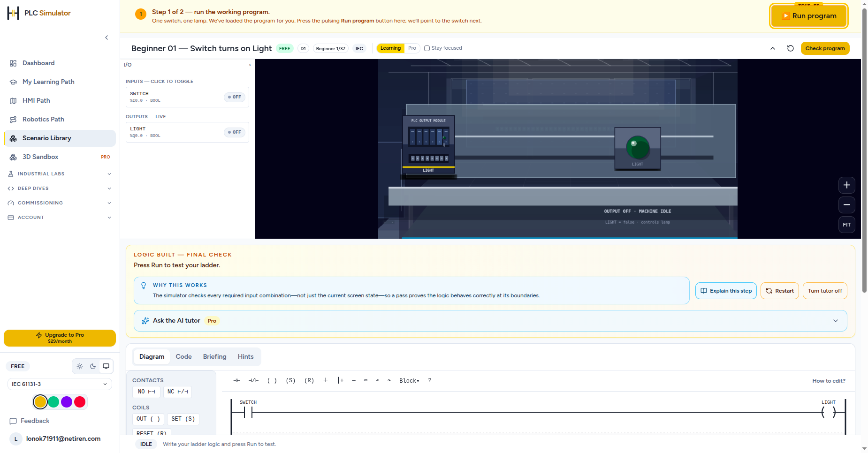The width and height of the screenshot is (868, 453).
Task: Click the plus add-rung toolbar icon
Action: 326,380
